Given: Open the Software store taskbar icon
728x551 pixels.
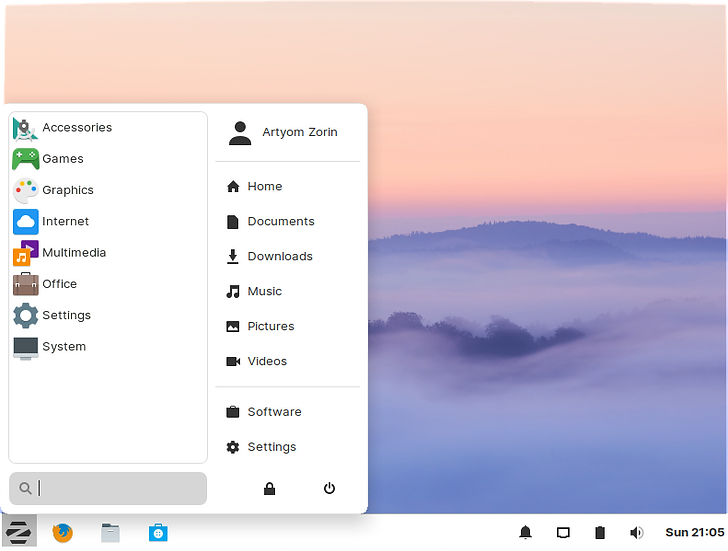Looking at the screenshot, I should [x=158, y=532].
